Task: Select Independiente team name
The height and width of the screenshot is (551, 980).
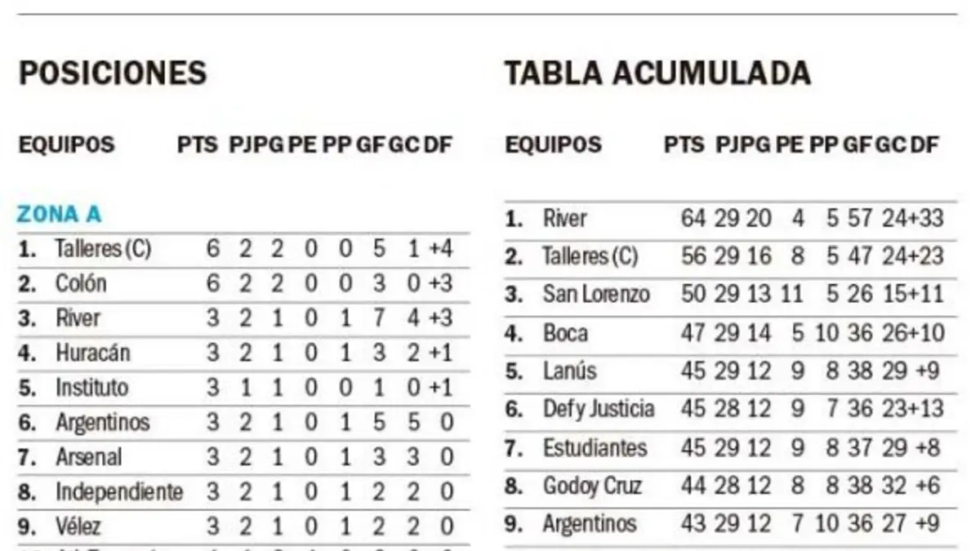Action: [119, 491]
